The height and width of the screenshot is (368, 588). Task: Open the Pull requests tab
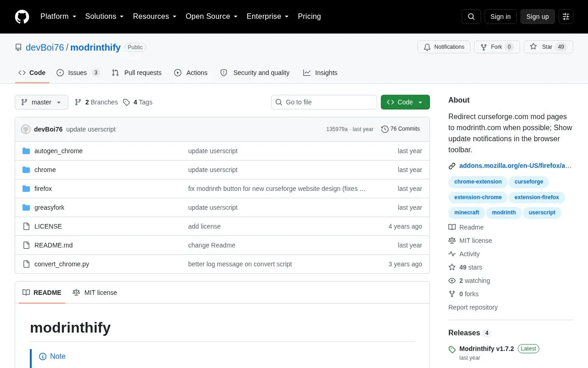coord(136,73)
